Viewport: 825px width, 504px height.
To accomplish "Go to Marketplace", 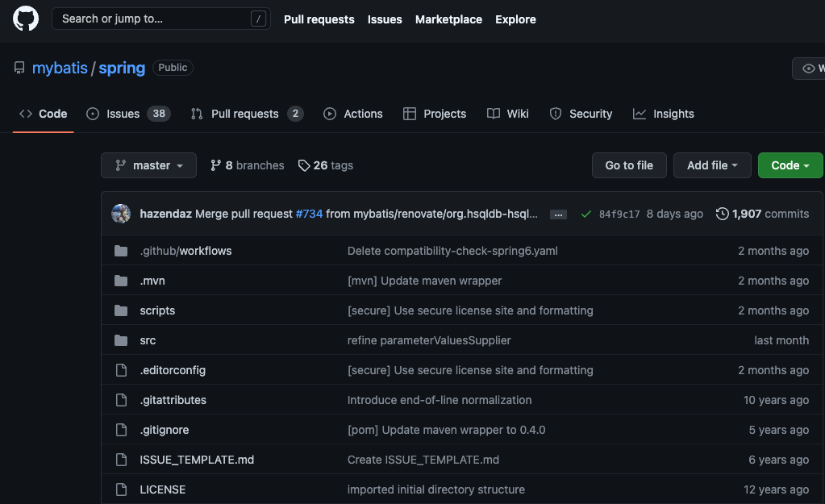I will coord(448,19).
